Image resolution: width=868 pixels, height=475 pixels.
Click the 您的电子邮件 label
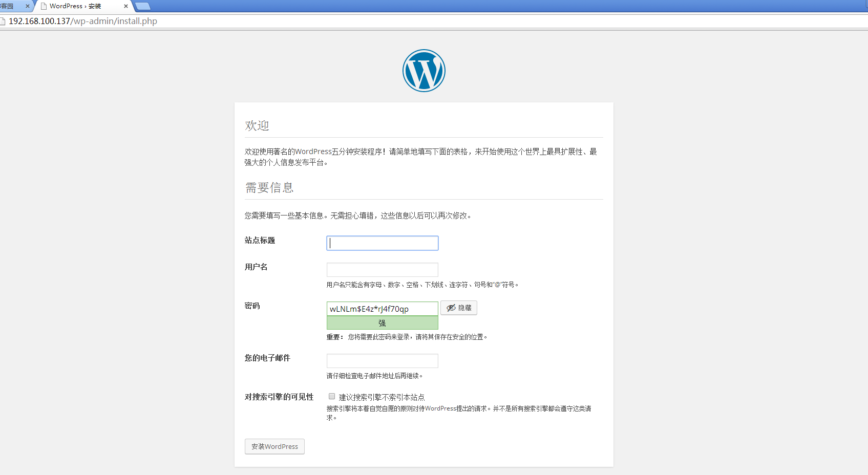(267, 358)
